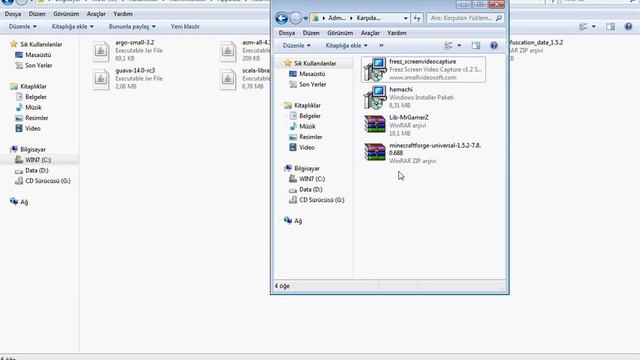Open Görünüm menu in background window
Viewport: 640px width, 360px height.
coord(66,14)
